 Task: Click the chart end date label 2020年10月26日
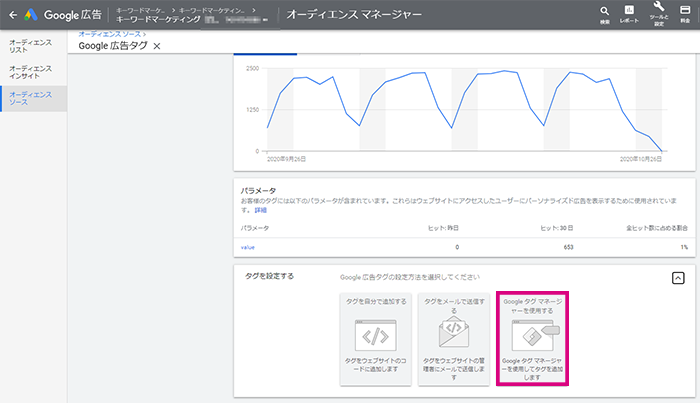(x=641, y=159)
